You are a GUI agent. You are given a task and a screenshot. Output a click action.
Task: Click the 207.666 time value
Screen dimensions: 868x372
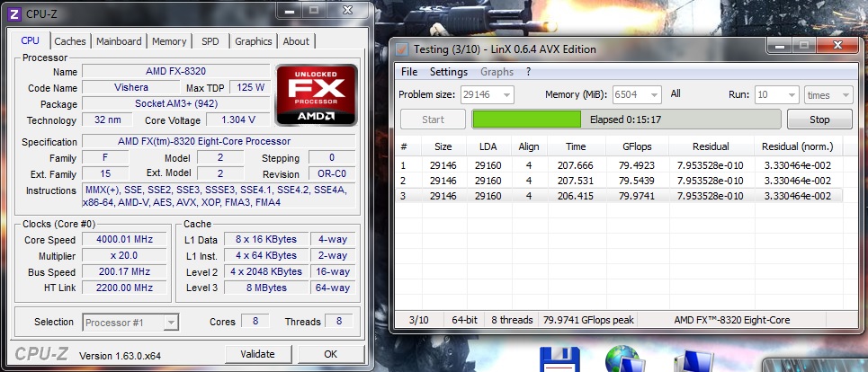pos(576,165)
